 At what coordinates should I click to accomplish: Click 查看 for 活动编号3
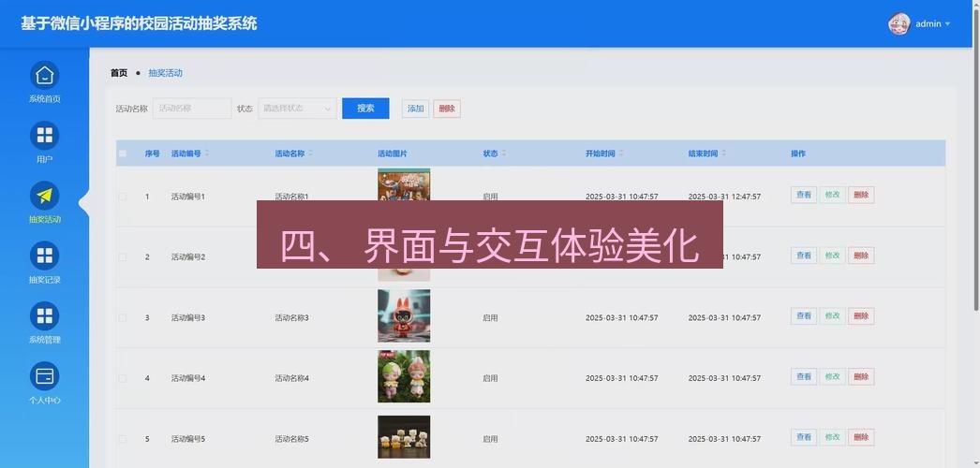804,315
